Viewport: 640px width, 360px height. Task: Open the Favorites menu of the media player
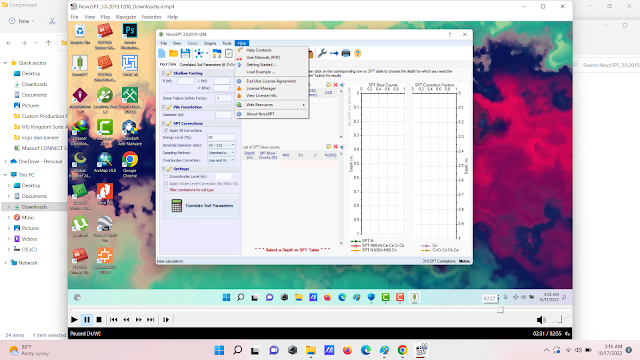[151, 17]
